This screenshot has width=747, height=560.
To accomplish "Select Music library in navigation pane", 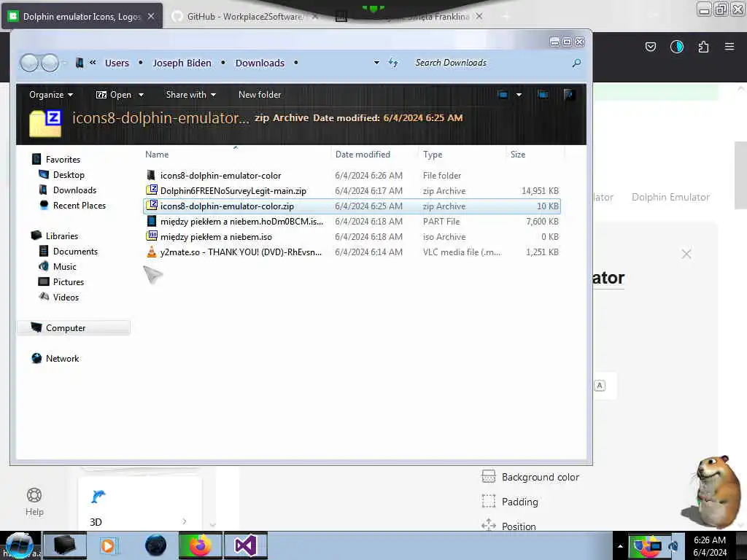I will 65,266.
